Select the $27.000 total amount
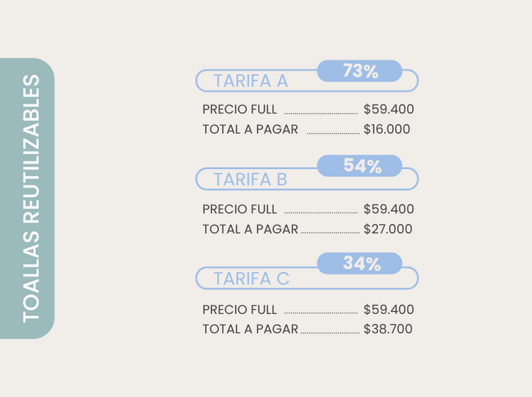This screenshot has width=532, height=397. click(388, 229)
